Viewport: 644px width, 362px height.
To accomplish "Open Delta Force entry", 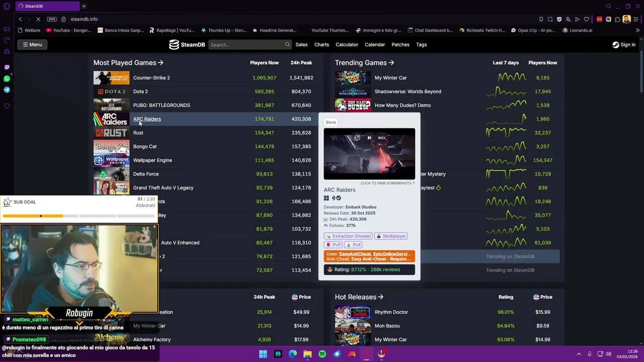I will coord(146,174).
